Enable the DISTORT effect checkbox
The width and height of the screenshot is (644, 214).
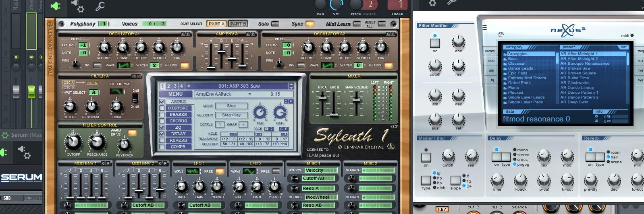click(x=162, y=108)
